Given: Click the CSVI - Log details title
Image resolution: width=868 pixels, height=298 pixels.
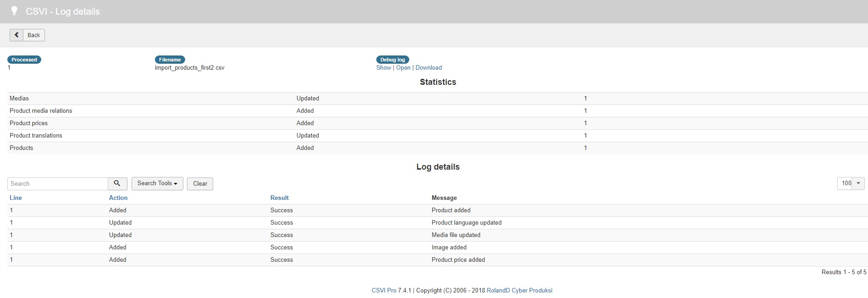Looking at the screenshot, I should [x=63, y=11].
